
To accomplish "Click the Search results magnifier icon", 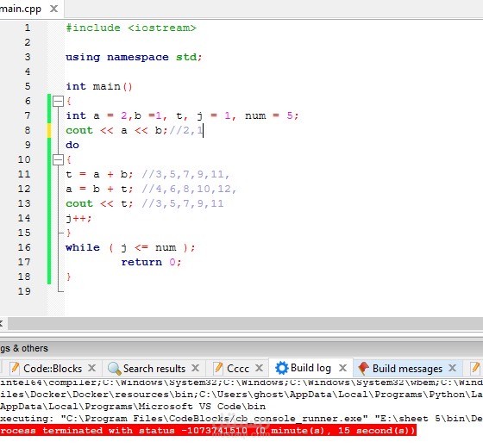I will click(x=114, y=369).
